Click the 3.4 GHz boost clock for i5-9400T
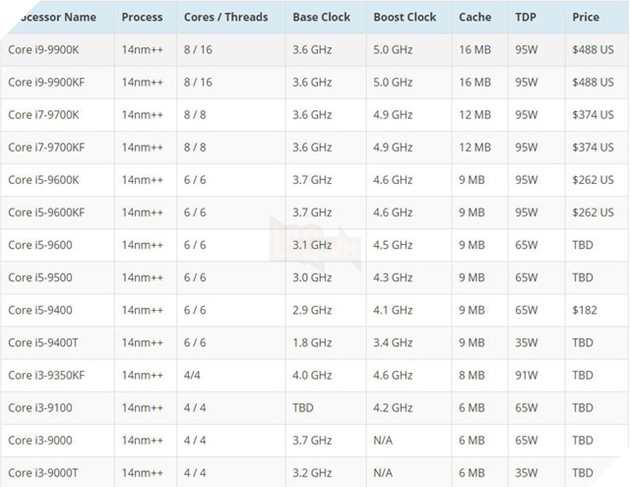Image resolution: width=630 pixels, height=487 pixels. pyautogui.click(x=393, y=342)
